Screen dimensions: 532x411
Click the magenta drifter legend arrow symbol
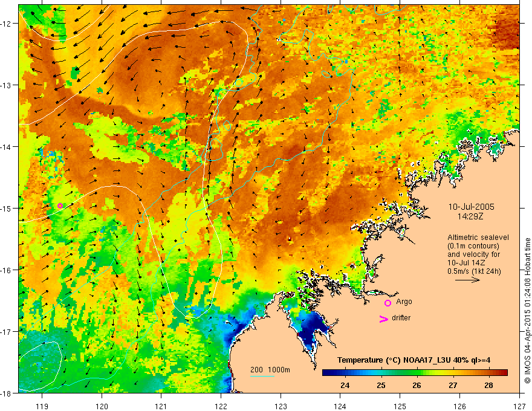[x=383, y=319]
